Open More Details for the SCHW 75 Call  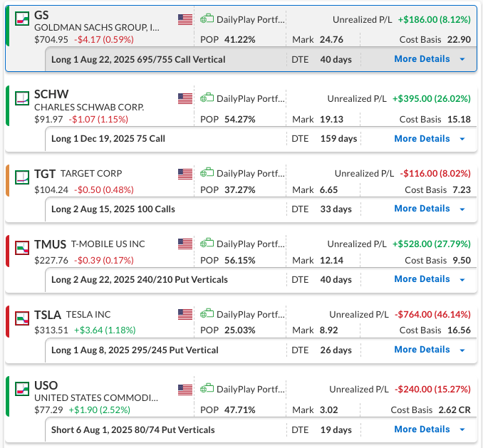point(422,139)
